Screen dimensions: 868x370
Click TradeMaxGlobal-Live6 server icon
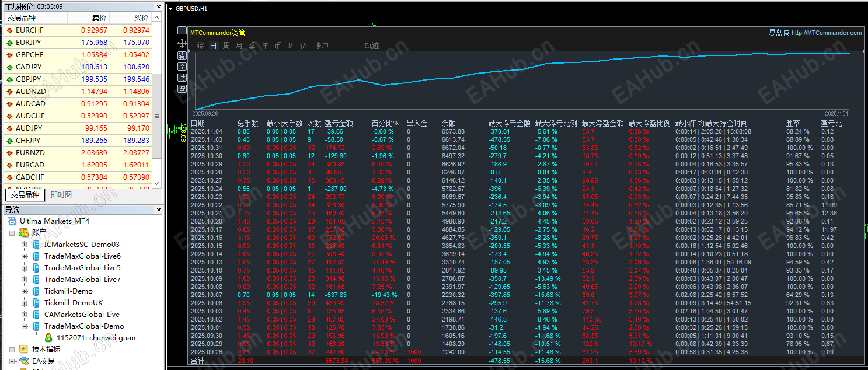tap(36, 256)
